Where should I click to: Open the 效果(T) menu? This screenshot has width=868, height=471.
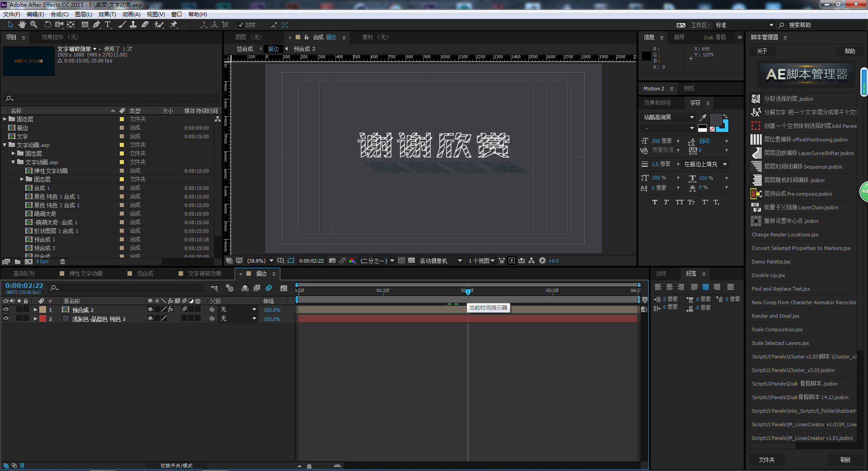(107, 14)
